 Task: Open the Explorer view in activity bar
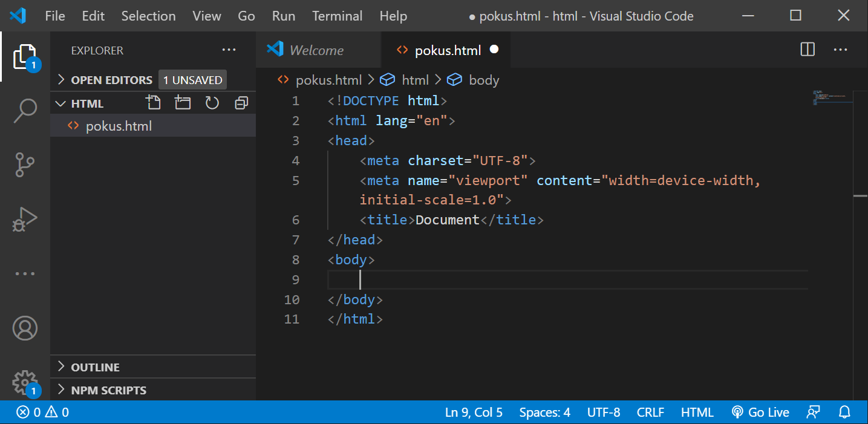25,57
